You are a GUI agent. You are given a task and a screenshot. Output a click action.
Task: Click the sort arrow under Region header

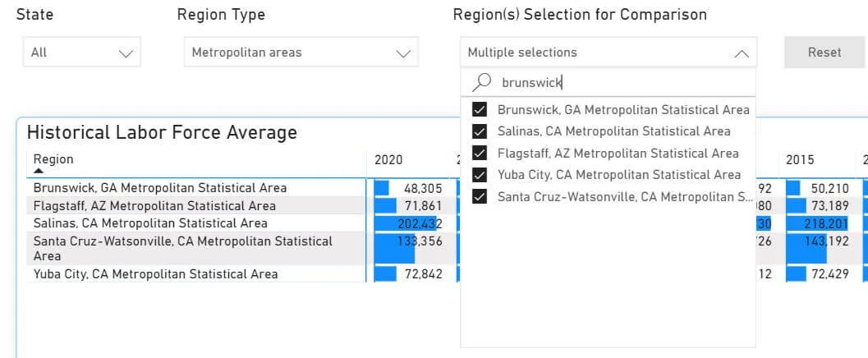(x=39, y=171)
